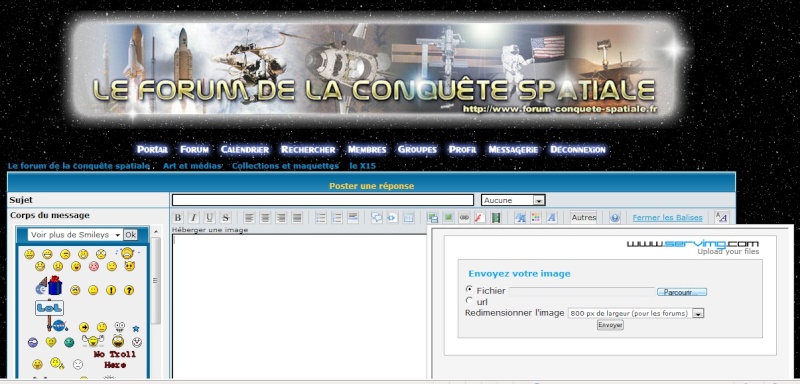Open the Aucune subject icon dropdown
Screen dimensions: 800x384
tap(513, 200)
